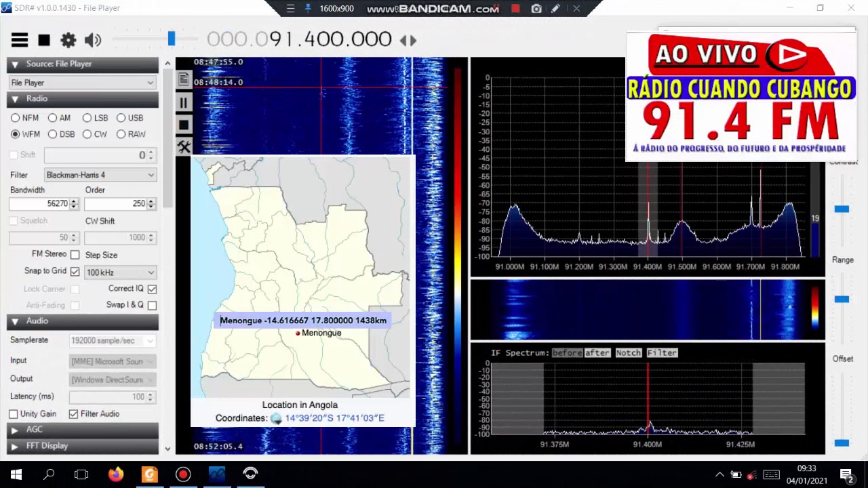Open the file player tools icon
This screenshot has width=868, height=488.
pyautogui.click(x=184, y=147)
